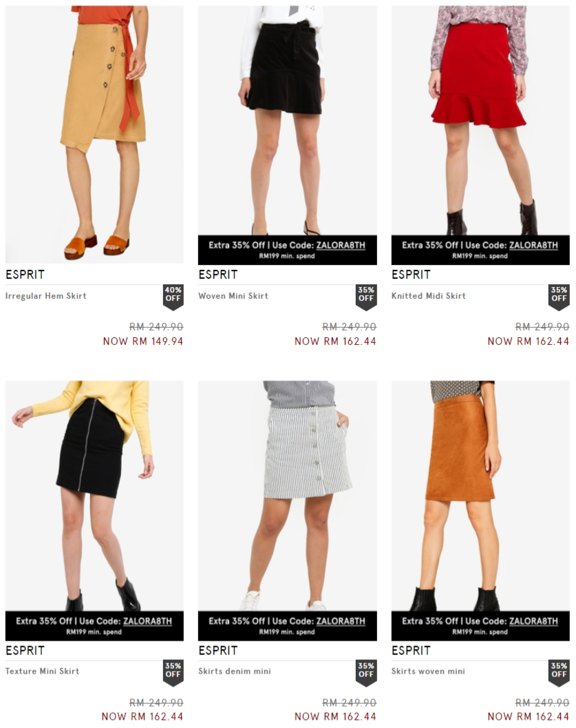Open the brown suede woven mini skirt photo

click(480, 496)
